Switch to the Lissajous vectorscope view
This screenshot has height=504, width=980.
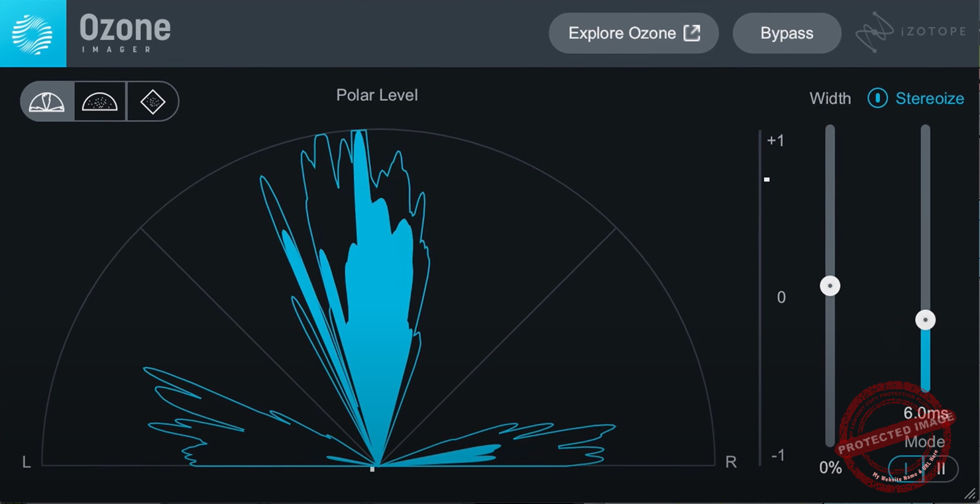pyautogui.click(x=152, y=101)
